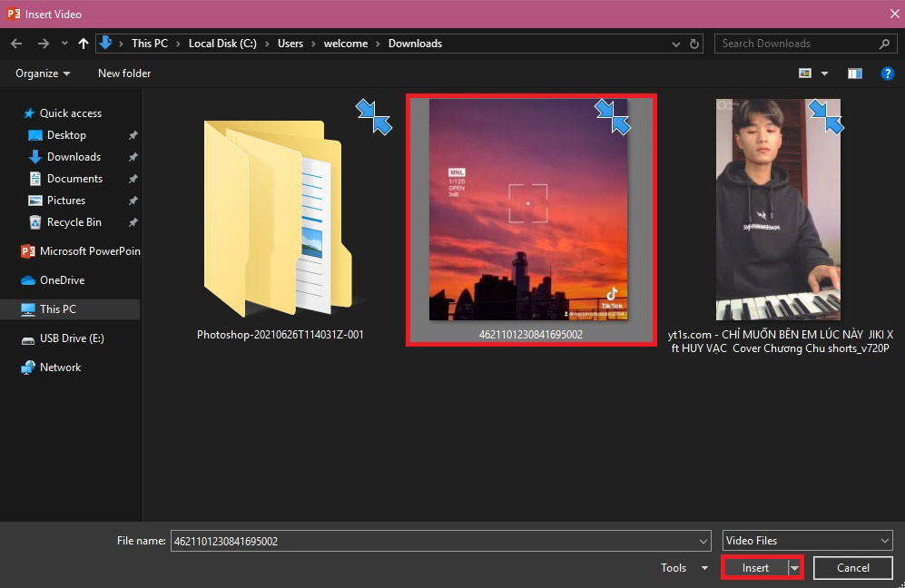Click the New folder button
Screen dimensions: 905x588
(x=124, y=73)
